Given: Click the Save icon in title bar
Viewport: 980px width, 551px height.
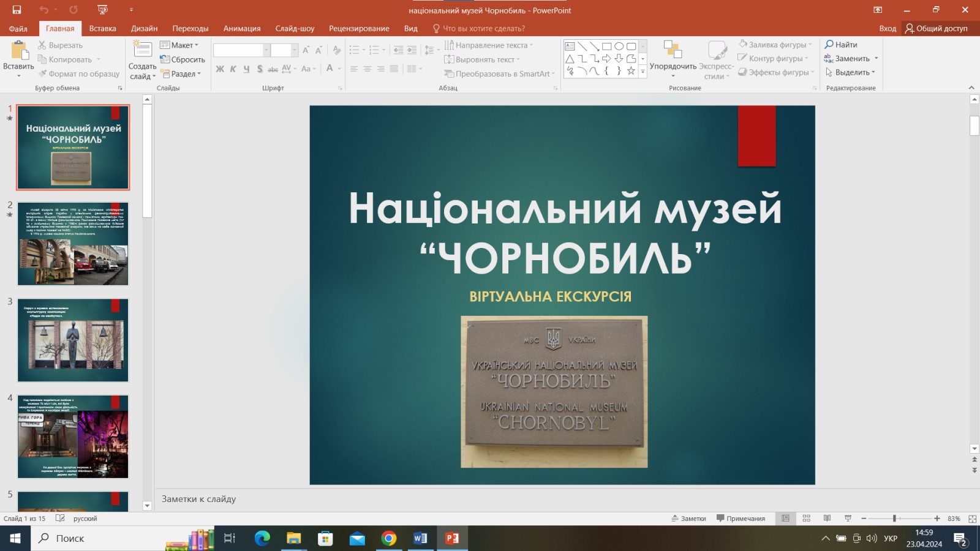Looking at the screenshot, I should pyautogui.click(x=17, y=10).
